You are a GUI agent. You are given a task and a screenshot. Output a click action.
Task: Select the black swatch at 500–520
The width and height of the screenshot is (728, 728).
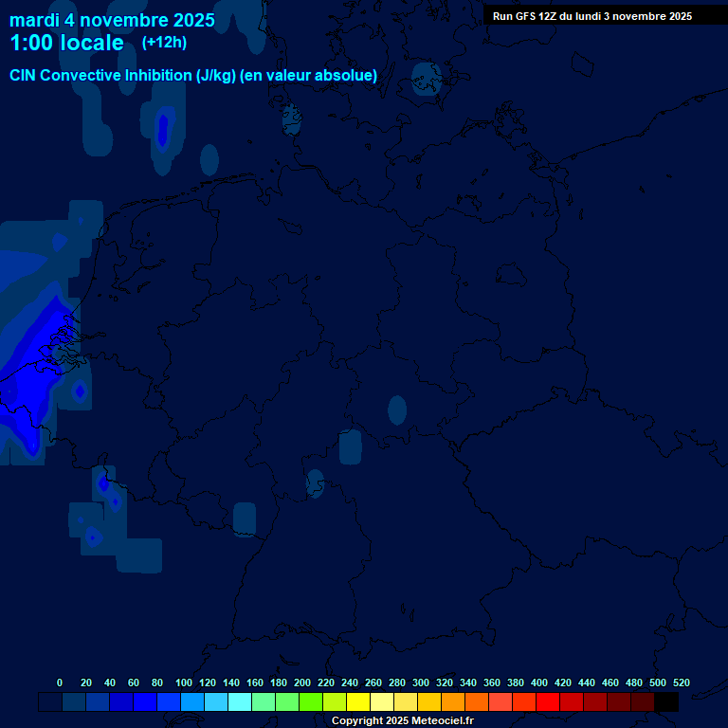tap(666, 702)
